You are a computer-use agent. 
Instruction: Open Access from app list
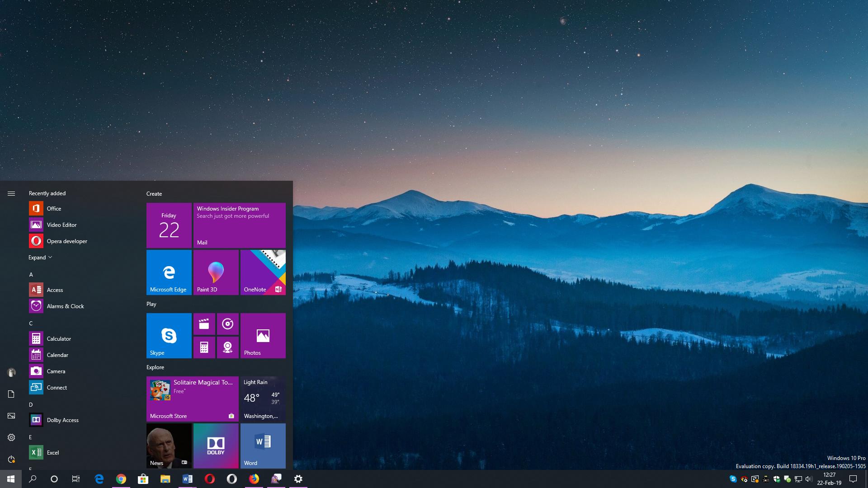pyautogui.click(x=54, y=290)
